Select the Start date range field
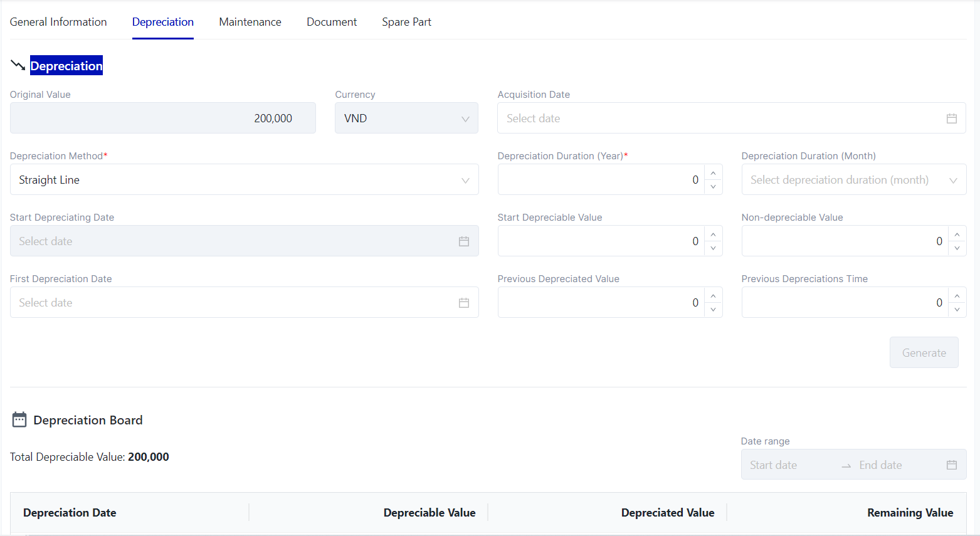This screenshot has width=980, height=536. (x=790, y=465)
